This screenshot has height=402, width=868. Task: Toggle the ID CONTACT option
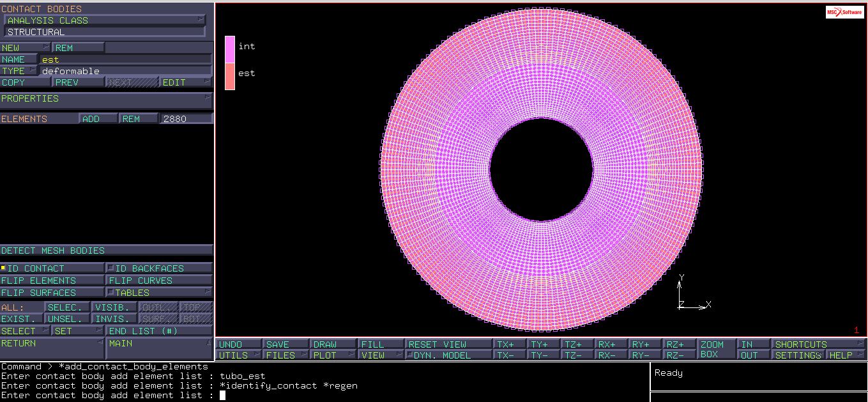(x=52, y=268)
